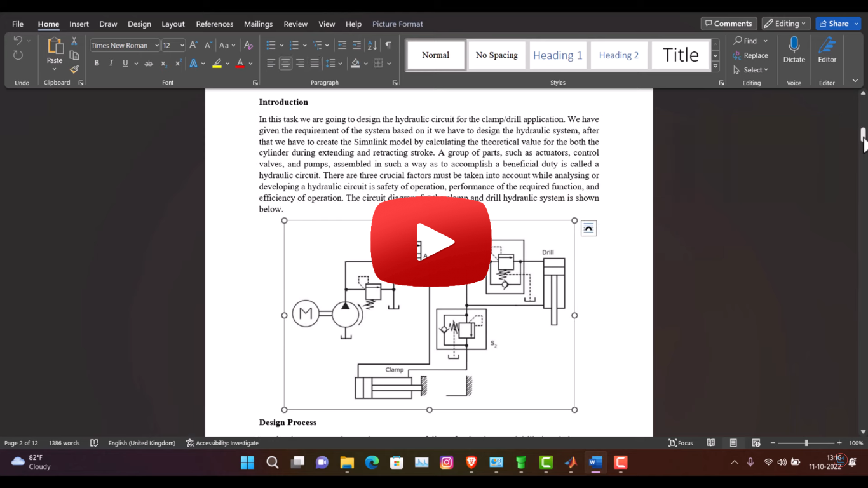Open the Change Case dropdown

point(227,45)
